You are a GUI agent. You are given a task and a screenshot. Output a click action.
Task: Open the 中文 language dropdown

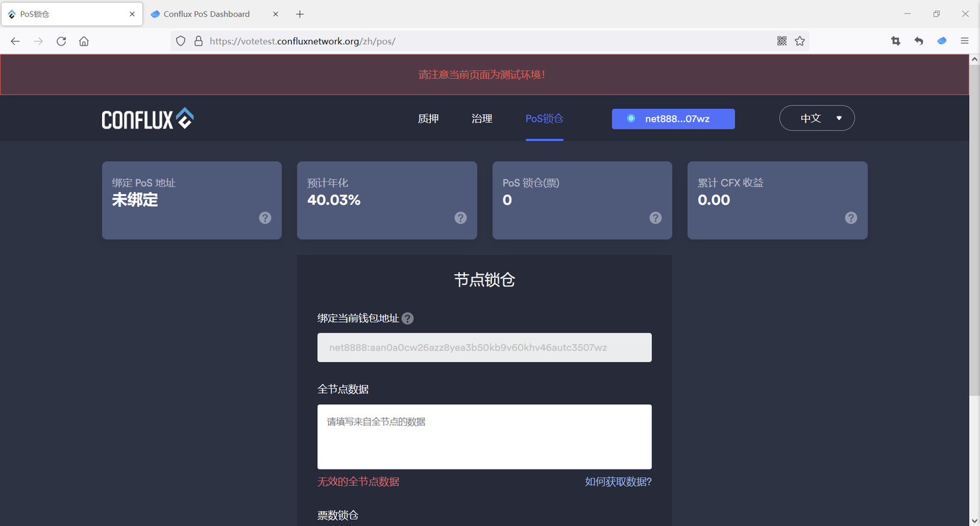817,118
